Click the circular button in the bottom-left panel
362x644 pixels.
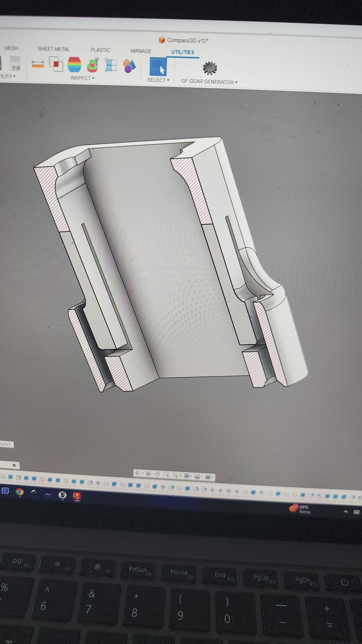click(14, 465)
